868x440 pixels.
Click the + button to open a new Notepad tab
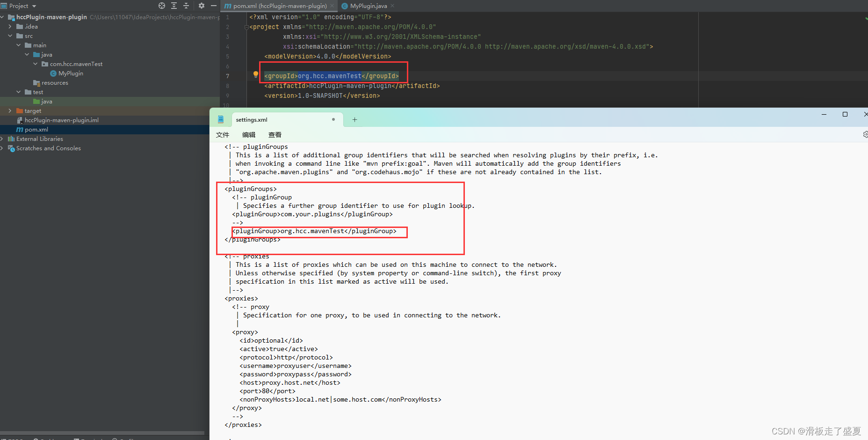354,119
